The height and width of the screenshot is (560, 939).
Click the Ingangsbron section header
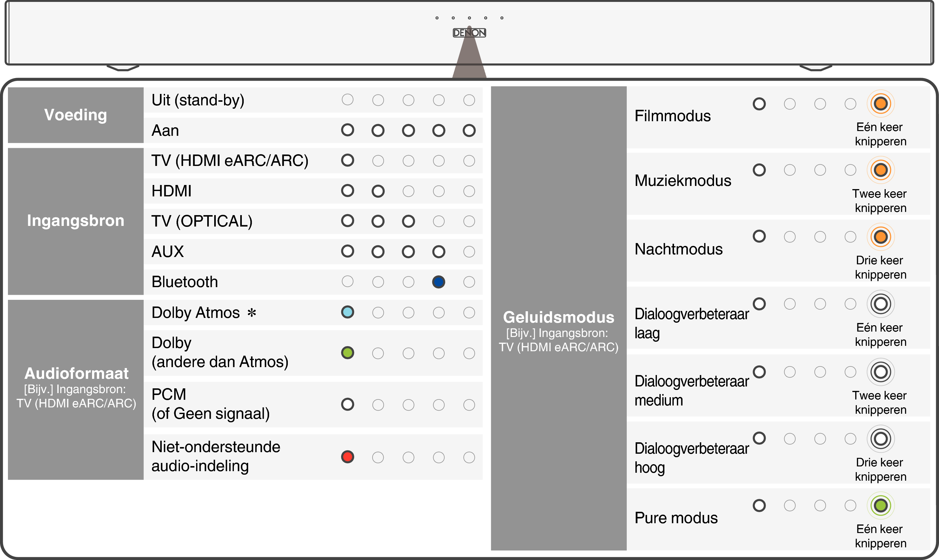(x=76, y=221)
